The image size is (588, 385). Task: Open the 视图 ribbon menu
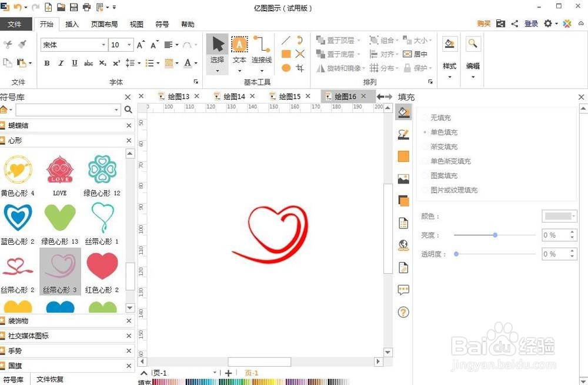click(136, 24)
